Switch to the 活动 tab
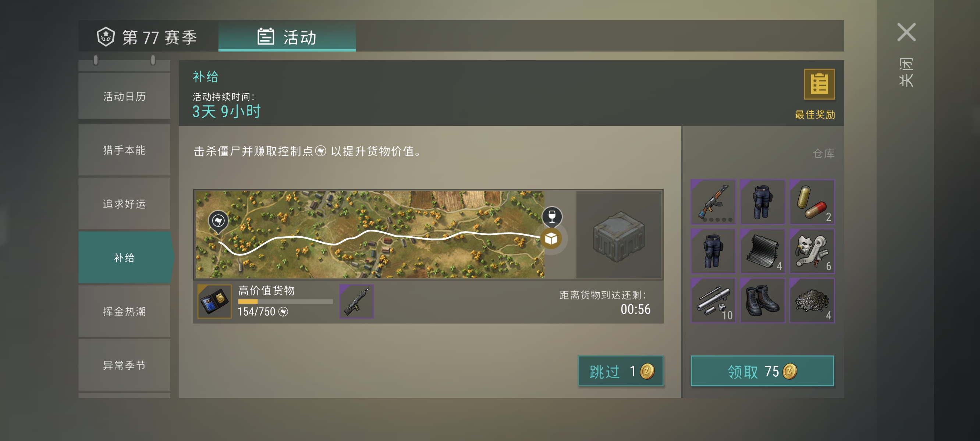This screenshot has width=980, height=441. [287, 36]
